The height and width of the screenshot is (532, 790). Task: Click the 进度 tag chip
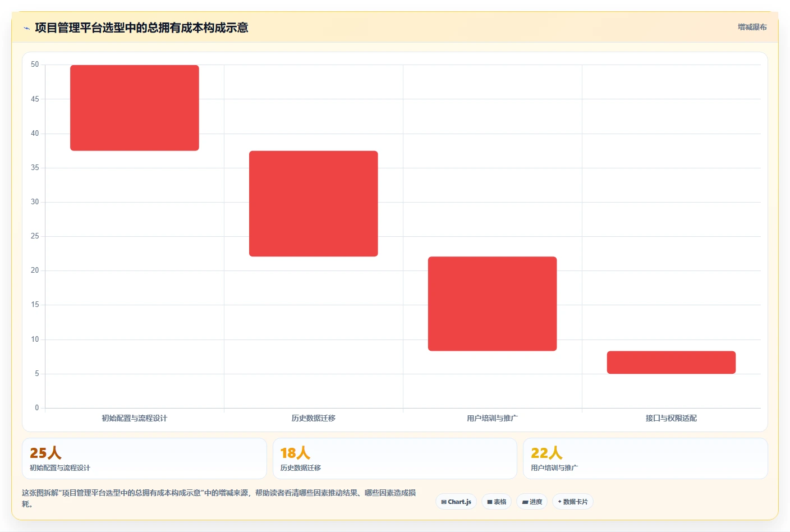[532, 502]
